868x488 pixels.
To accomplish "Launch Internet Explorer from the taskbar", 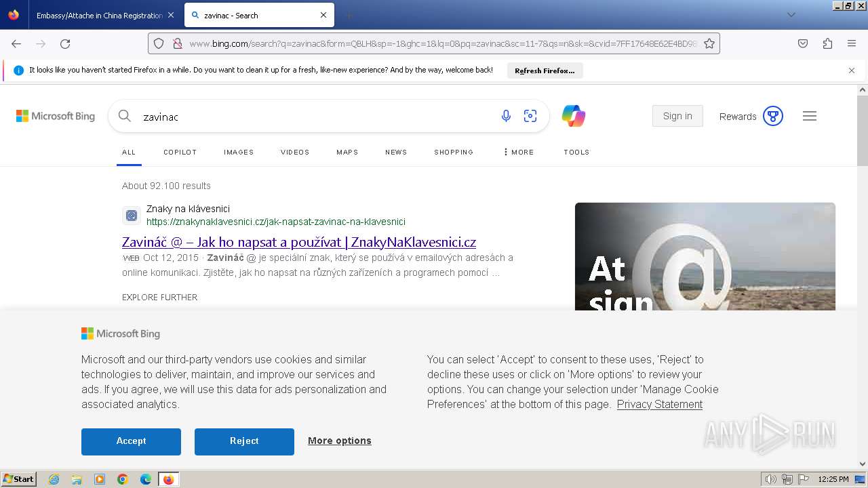I will (x=54, y=479).
